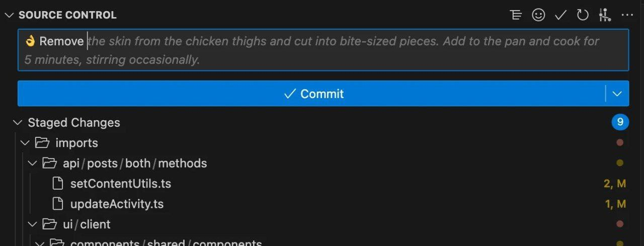The height and width of the screenshot is (246, 644).
Task: Click the smiley emoji commit icon
Action: tap(538, 15)
